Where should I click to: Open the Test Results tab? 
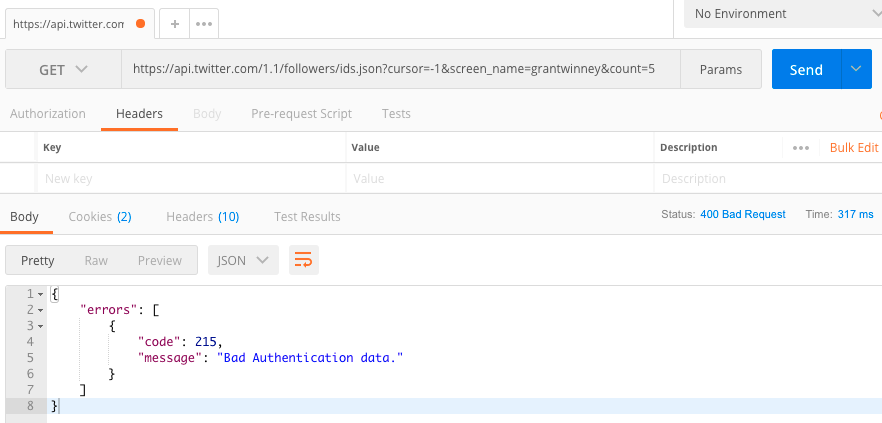point(307,217)
